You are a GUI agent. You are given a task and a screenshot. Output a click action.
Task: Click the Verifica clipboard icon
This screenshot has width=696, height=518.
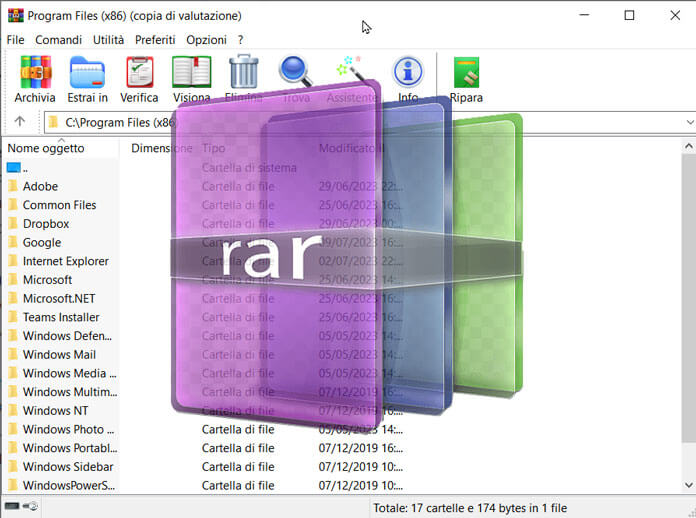tap(140, 72)
